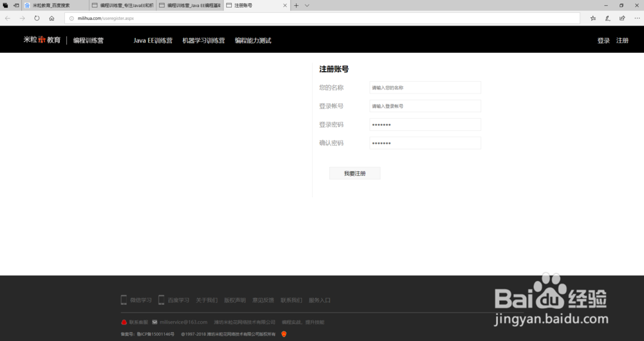644x341 pixels.
Task: Click the tabs set aside icon
Action: [5, 5]
